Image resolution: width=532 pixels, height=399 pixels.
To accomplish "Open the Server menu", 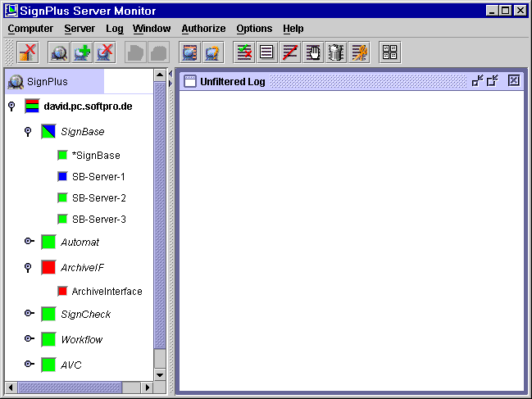I will tap(80, 29).
